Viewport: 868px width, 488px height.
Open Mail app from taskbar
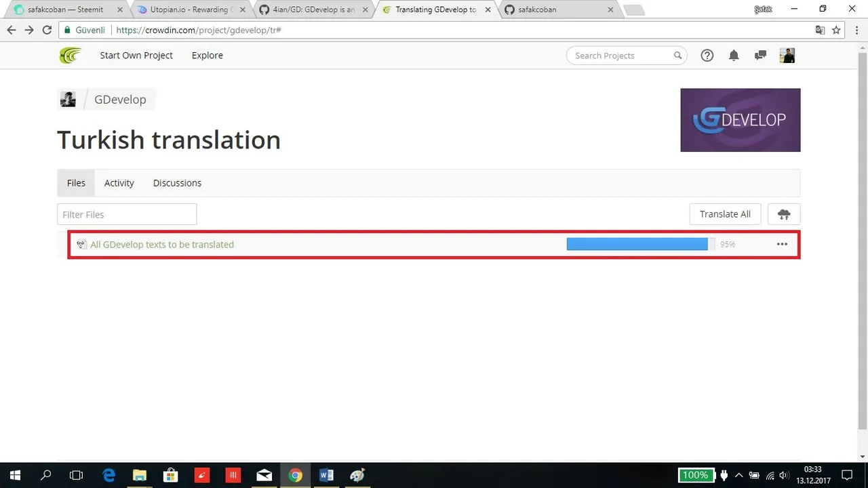coord(264,475)
